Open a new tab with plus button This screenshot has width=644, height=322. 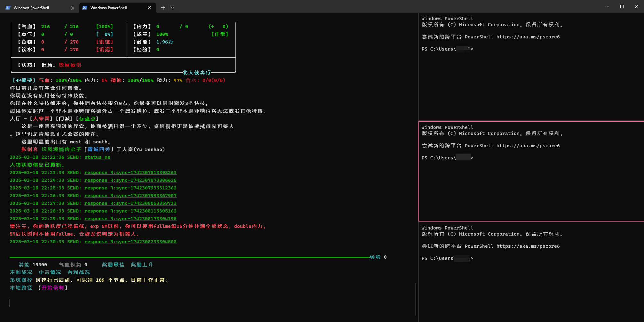click(163, 8)
